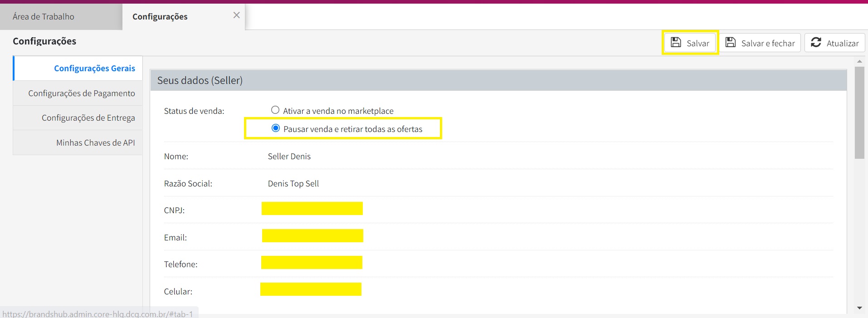The image size is (868, 318).
Task: Click the CNPJ label
Action: pyautogui.click(x=174, y=210)
